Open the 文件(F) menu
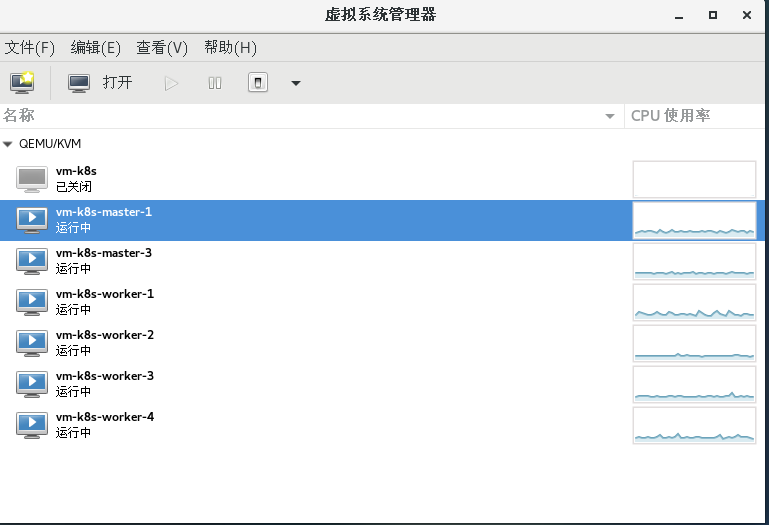This screenshot has width=769, height=525. [x=30, y=48]
